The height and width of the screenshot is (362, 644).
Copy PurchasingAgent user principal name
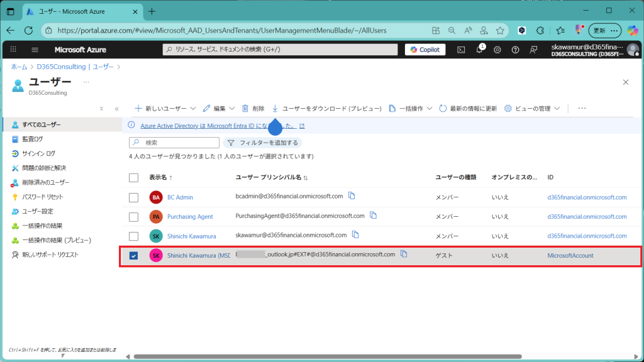(x=374, y=216)
